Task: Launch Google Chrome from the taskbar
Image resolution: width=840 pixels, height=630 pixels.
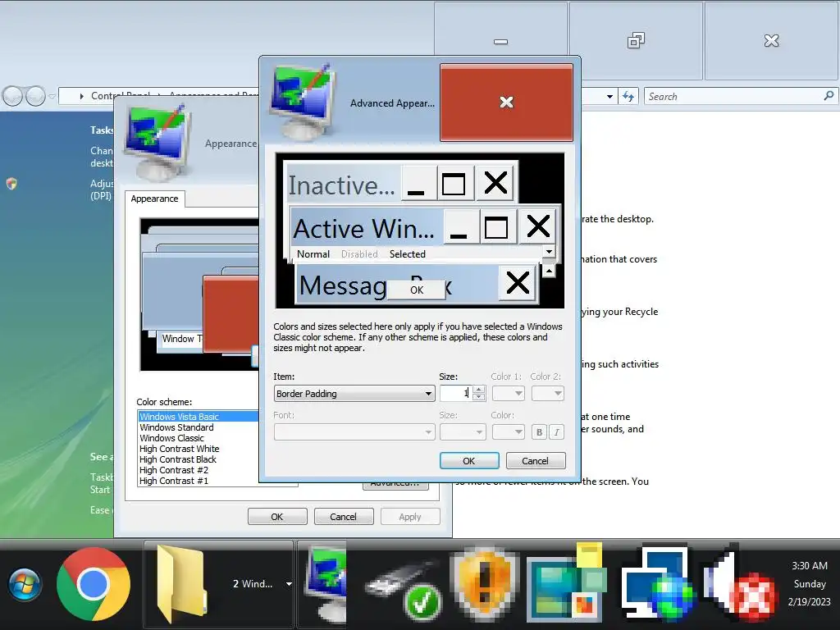Action: click(x=94, y=584)
